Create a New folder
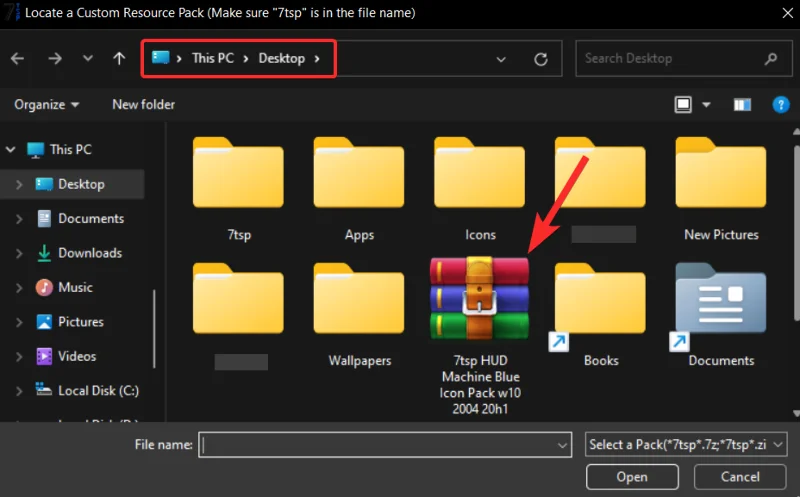Screen dimensions: 800x497 click(143, 105)
